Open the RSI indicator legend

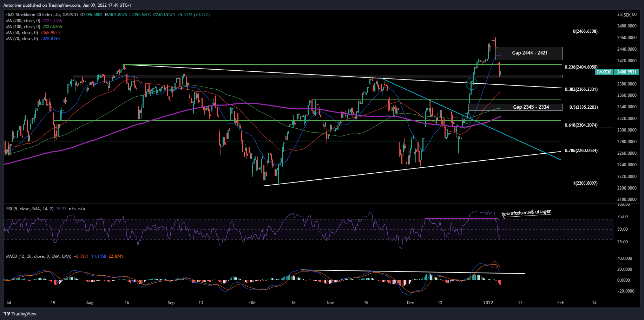[30, 209]
